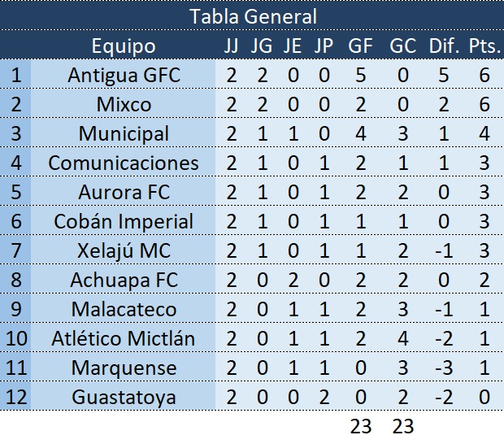This screenshot has height=435, width=504.
Task: Click the Comunicaciones team name
Action: click(x=124, y=163)
